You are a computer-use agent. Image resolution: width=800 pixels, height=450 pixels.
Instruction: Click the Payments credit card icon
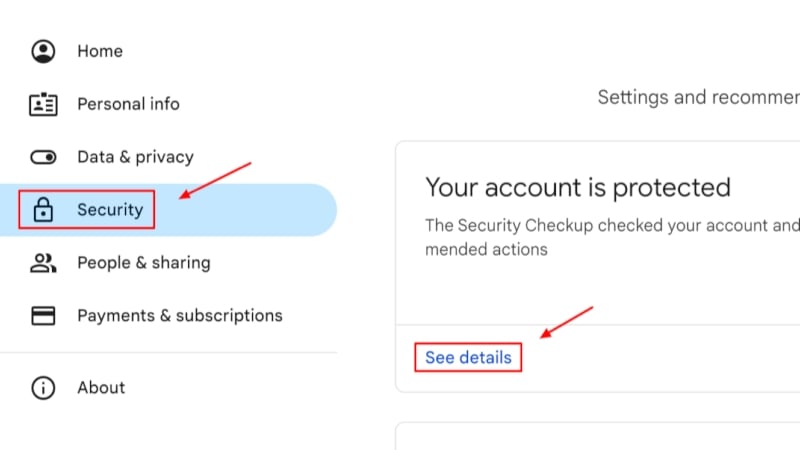pyautogui.click(x=43, y=316)
